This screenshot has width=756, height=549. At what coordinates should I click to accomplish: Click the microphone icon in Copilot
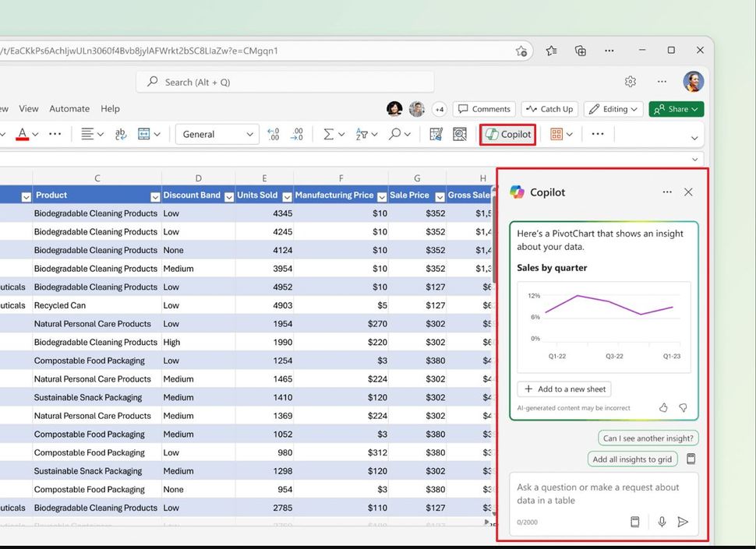(x=662, y=522)
